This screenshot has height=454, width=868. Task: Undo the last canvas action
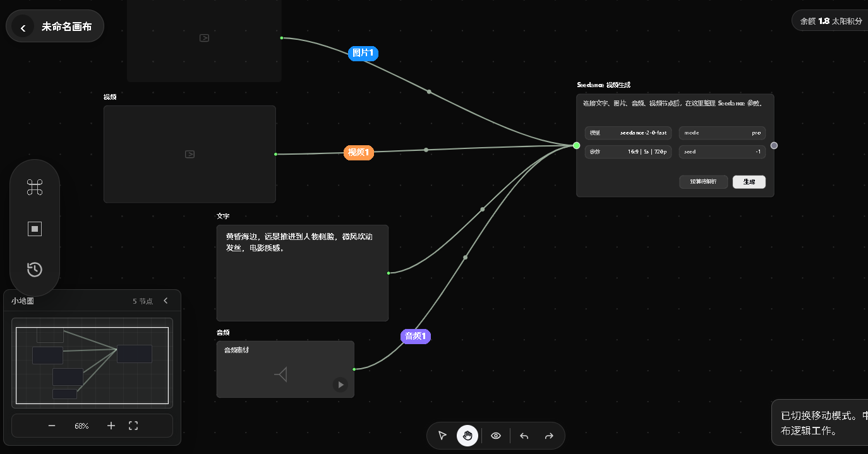(x=524, y=436)
